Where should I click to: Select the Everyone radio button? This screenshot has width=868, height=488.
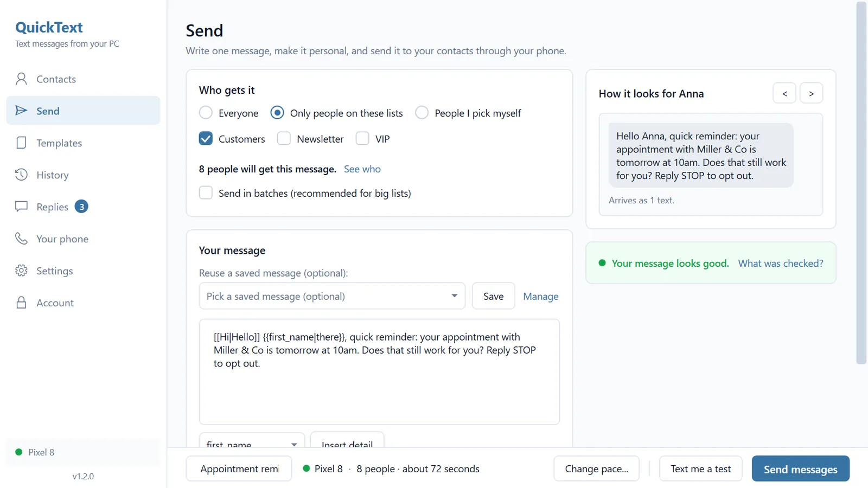(x=206, y=113)
